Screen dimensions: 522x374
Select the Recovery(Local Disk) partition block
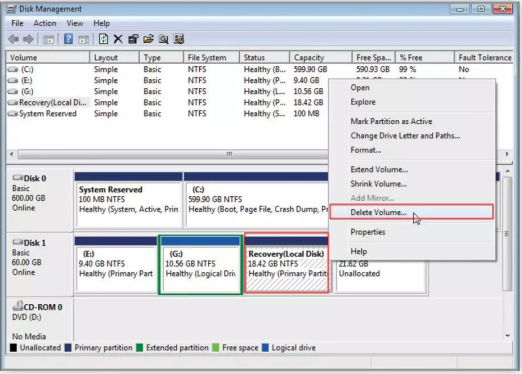coord(287,263)
